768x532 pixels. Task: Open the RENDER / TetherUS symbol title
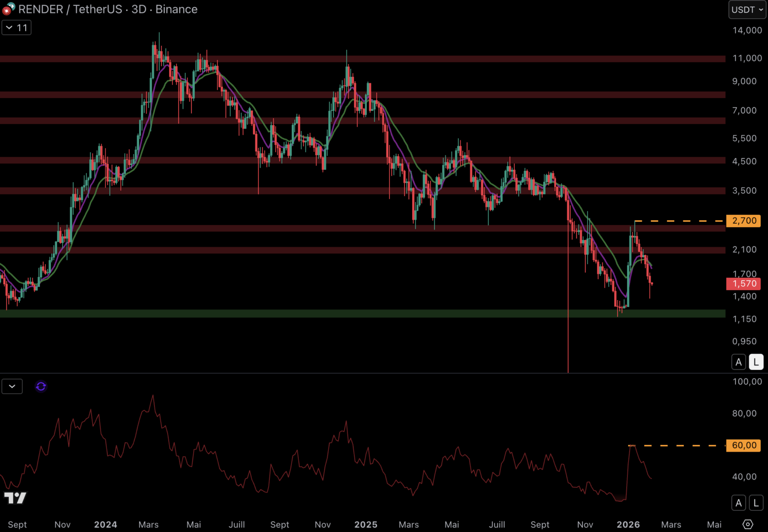pyautogui.click(x=108, y=9)
